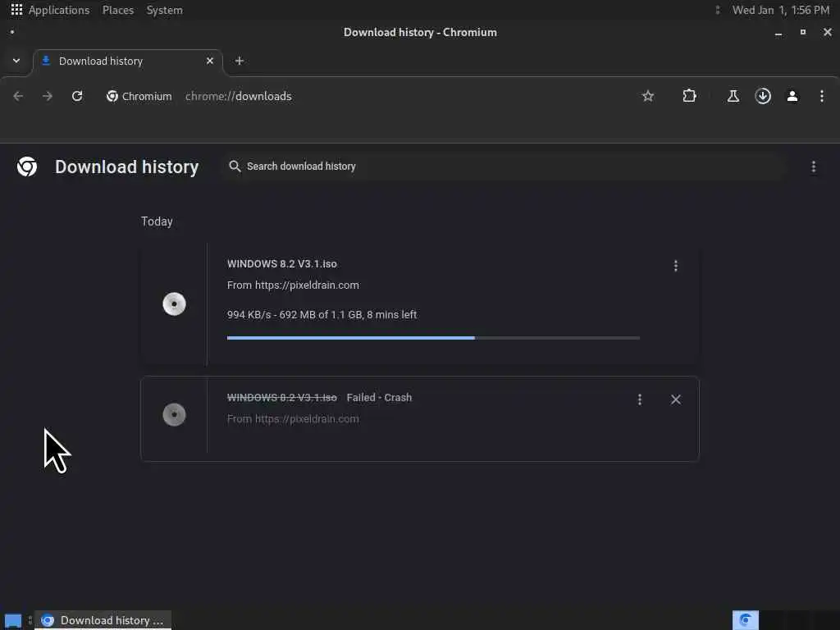Click the system tray indicator near the clock
This screenshot has width=840, height=630.
coord(718,10)
